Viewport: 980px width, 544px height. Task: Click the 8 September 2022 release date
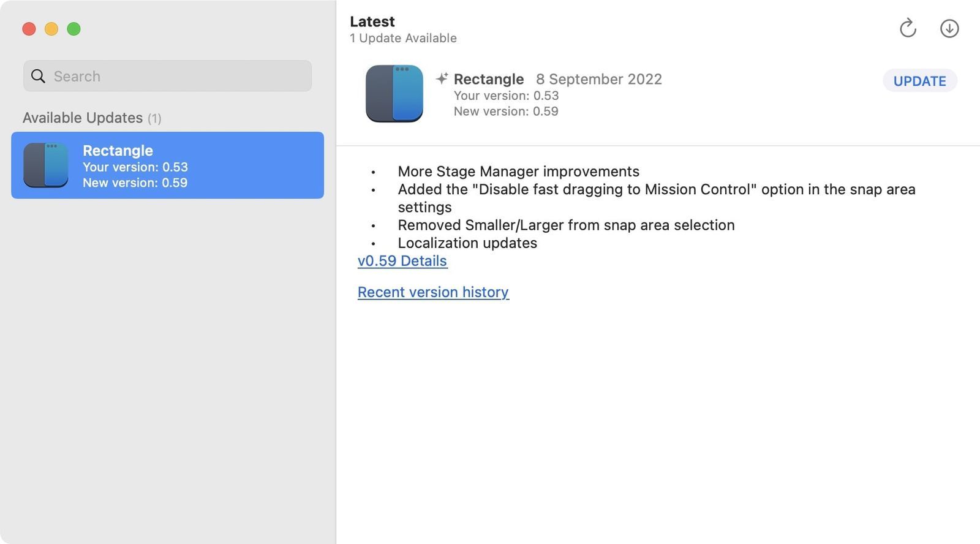[x=598, y=79]
